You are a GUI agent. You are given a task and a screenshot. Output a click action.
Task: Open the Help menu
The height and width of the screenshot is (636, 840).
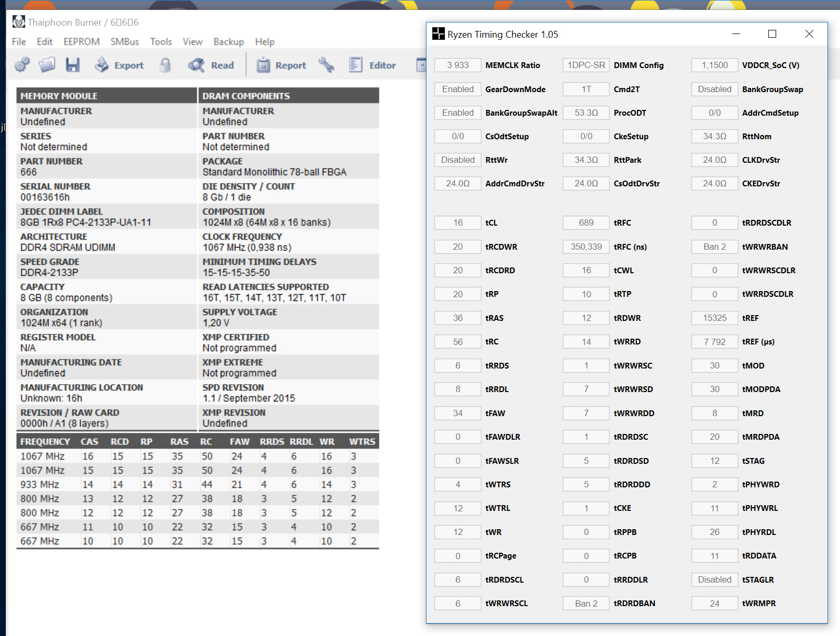tap(265, 42)
